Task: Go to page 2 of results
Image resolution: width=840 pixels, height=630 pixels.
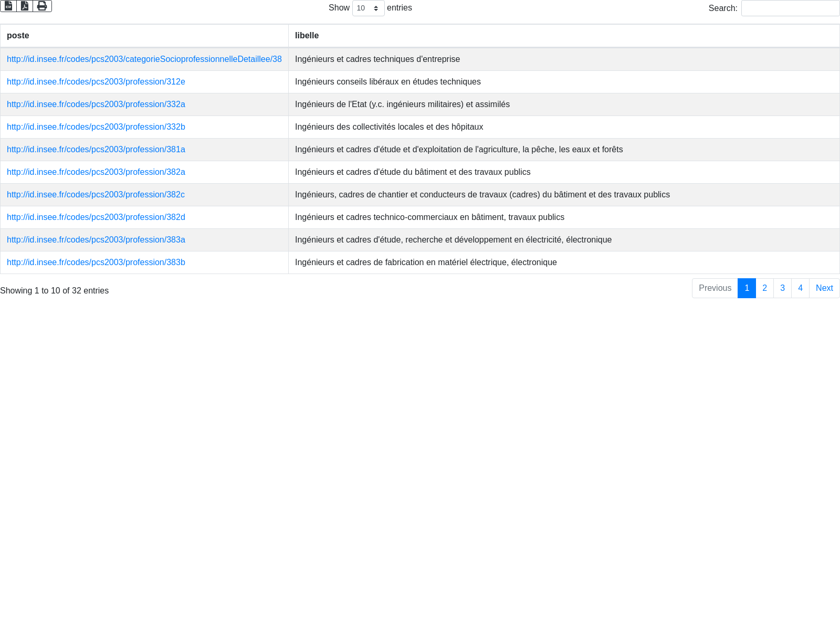Action: pyautogui.click(x=764, y=288)
